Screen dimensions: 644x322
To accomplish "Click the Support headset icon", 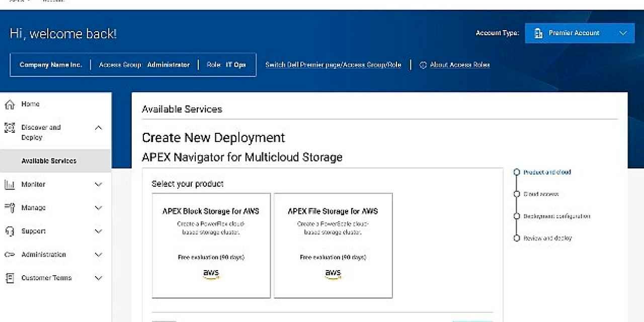I will point(9,231).
